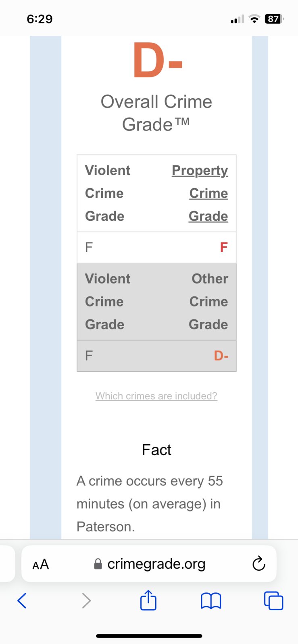
Task: Tap the Safari back arrow
Action: [22, 601]
